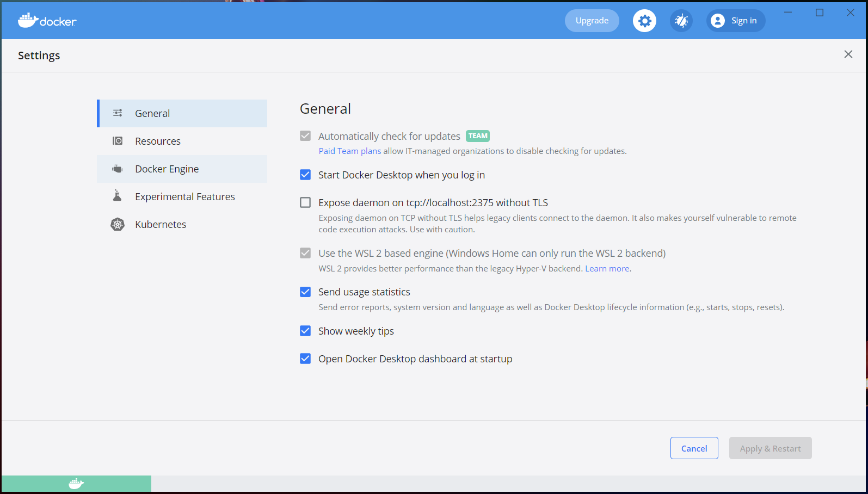Viewport: 868px width, 494px height.
Task: Toggle Automatically check for updates checkbox
Action: (x=305, y=136)
